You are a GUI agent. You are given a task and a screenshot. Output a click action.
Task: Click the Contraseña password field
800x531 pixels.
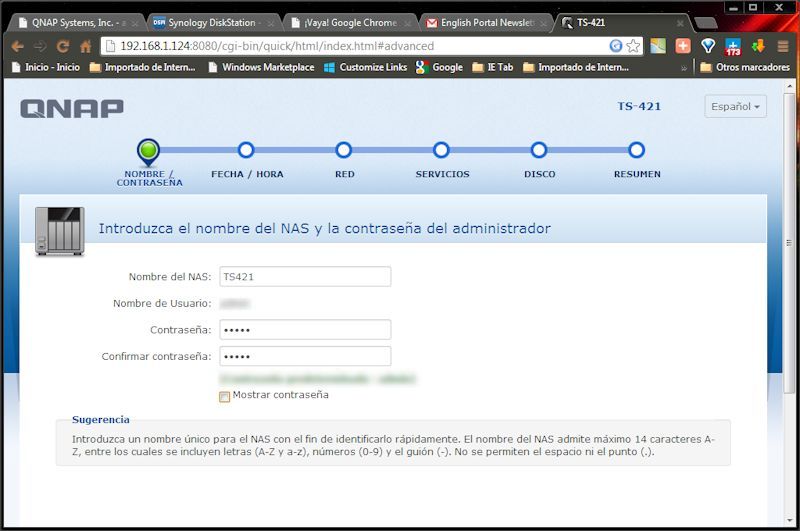tap(305, 330)
